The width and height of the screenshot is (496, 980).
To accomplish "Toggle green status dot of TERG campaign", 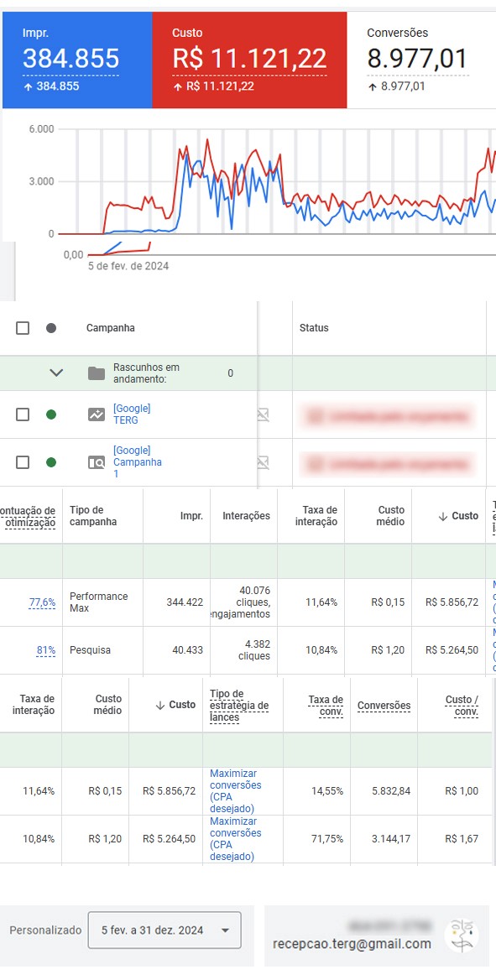I will pyautogui.click(x=51, y=414).
